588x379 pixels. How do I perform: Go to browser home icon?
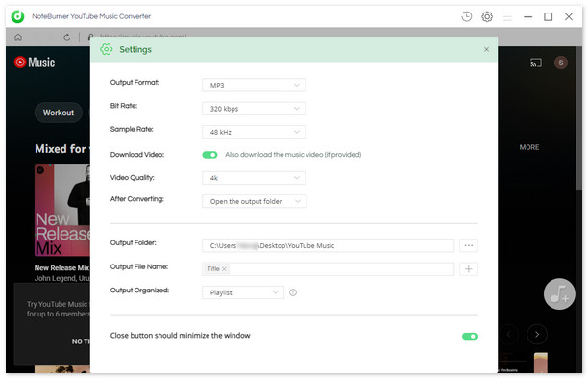pyautogui.click(x=18, y=38)
